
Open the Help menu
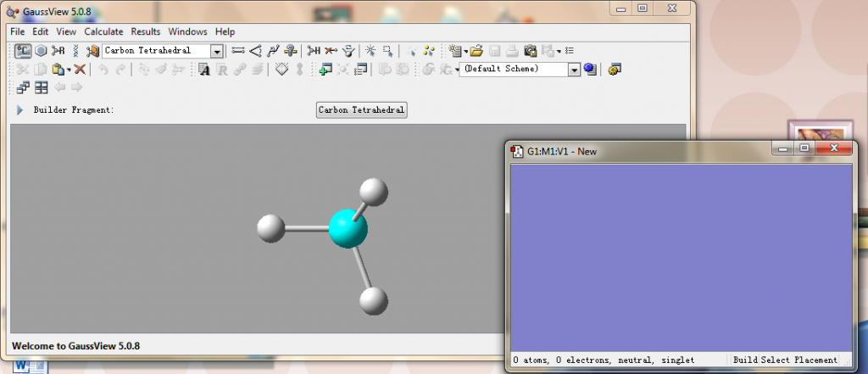[x=225, y=31]
